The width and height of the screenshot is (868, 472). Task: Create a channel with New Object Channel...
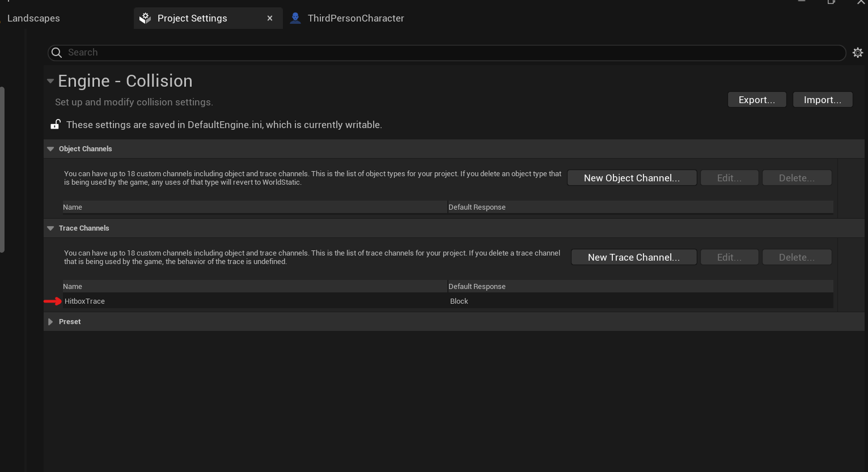coord(632,177)
